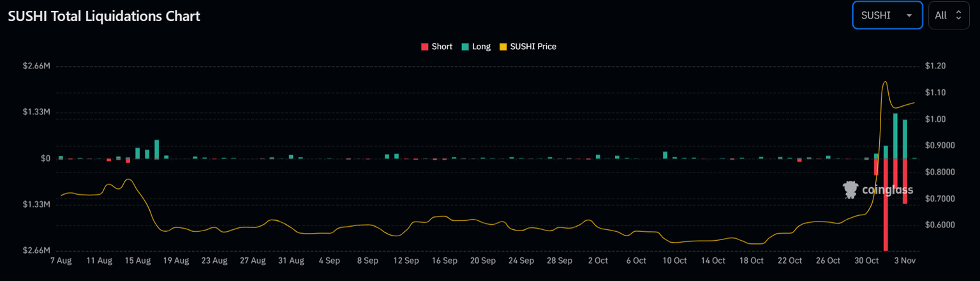Click the coinglass mascot logo icon
980x281 pixels.
click(850, 190)
